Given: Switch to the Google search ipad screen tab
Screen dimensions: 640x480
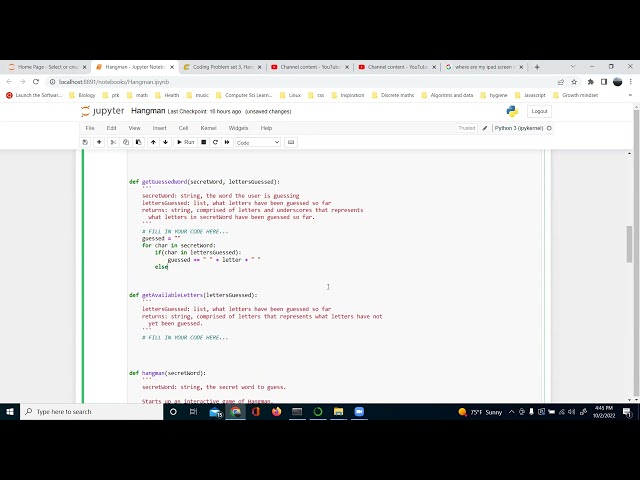Looking at the screenshot, I should [484, 67].
